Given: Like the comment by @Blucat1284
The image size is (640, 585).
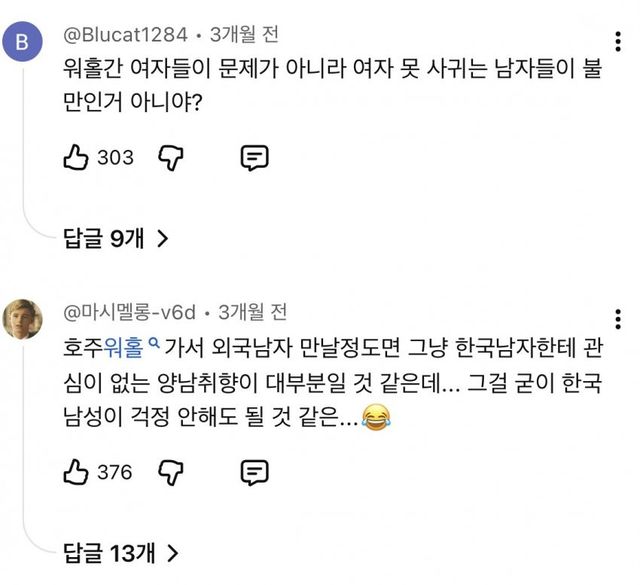Looking at the screenshot, I should 76,157.
